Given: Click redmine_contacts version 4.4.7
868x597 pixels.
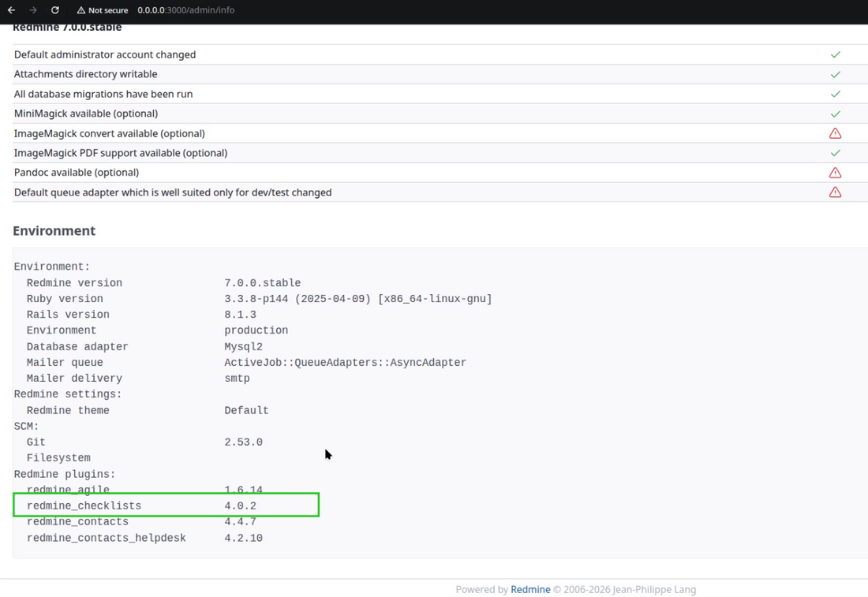Looking at the screenshot, I should [240, 522].
